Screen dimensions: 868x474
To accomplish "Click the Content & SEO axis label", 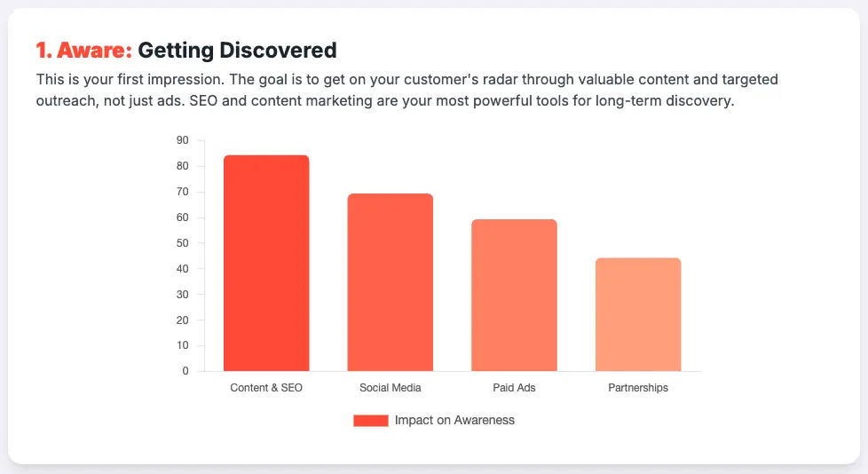I will coord(266,388).
